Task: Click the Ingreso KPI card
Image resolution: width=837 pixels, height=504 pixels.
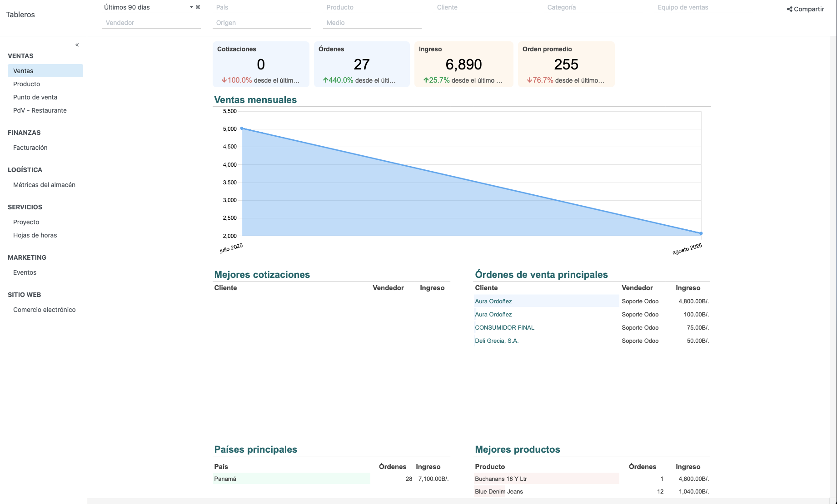Action: click(x=463, y=64)
